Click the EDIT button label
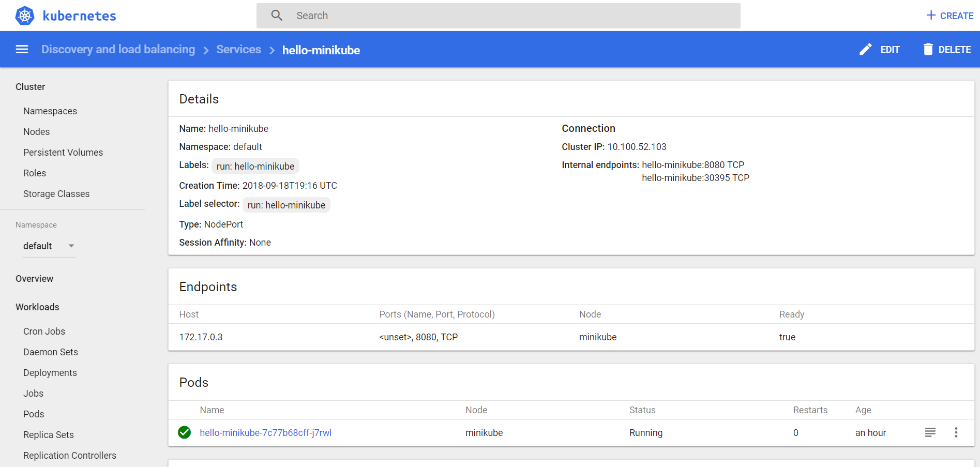 890,50
